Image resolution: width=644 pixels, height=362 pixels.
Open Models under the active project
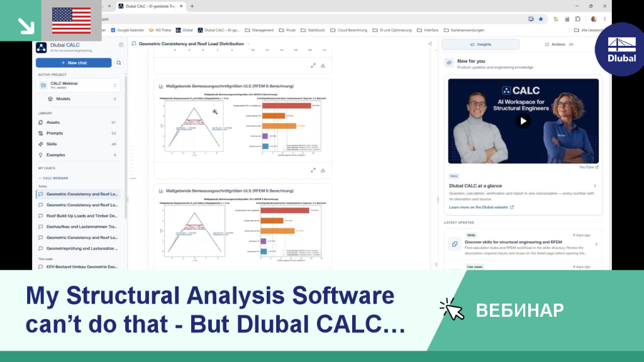82,99
